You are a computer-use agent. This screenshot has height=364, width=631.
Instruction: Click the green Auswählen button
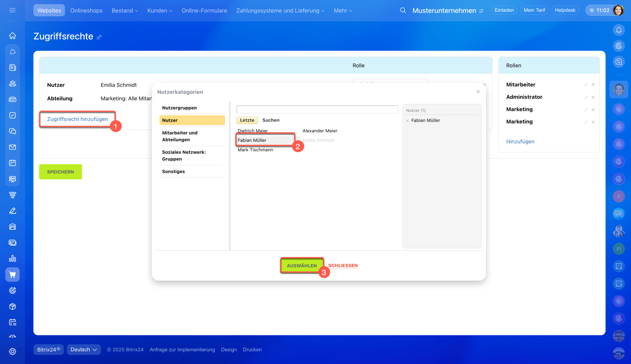pos(302,265)
